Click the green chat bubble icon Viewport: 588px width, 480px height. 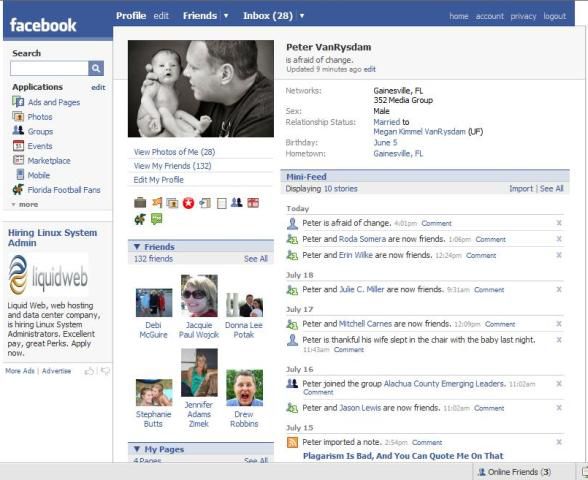(x=156, y=219)
